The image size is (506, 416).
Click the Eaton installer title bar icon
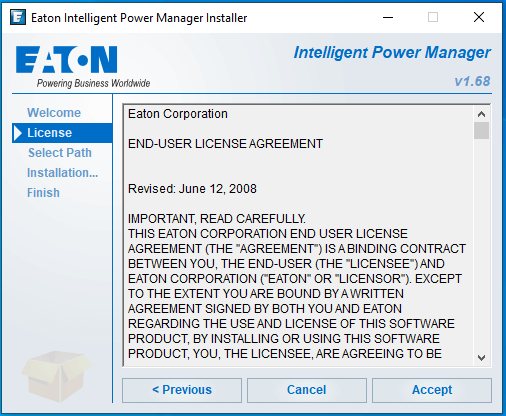(18, 17)
